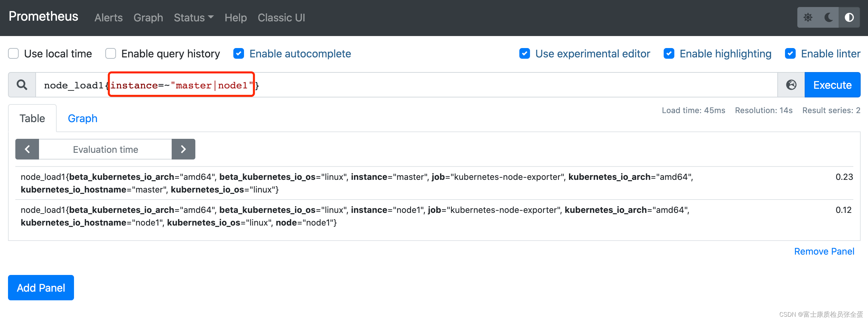Expand the Status dropdown menu
The height and width of the screenshot is (321, 868).
(x=193, y=18)
